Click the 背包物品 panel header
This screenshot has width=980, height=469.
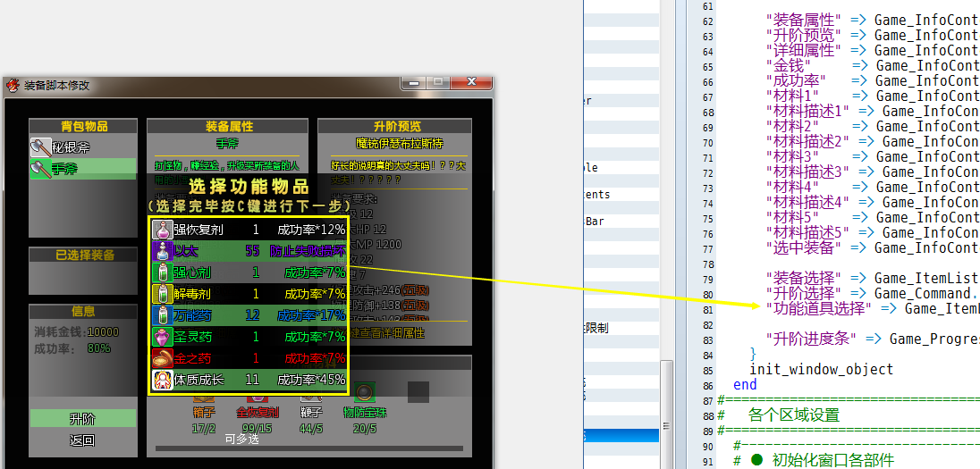(x=83, y=126)
